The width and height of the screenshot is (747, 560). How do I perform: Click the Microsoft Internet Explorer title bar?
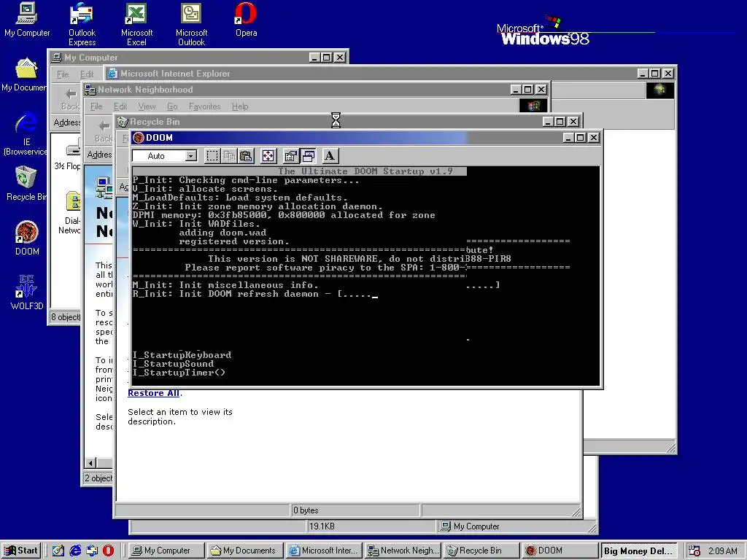[x=371, y=74]
